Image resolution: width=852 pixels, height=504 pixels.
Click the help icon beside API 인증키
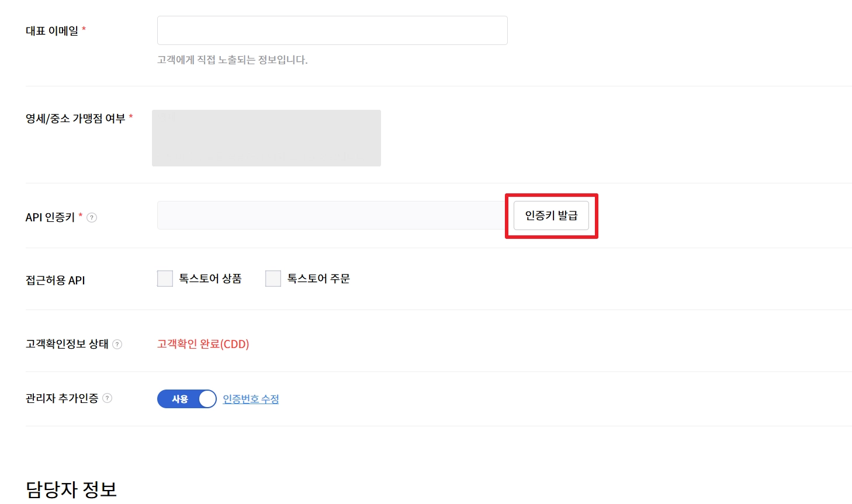92,218
